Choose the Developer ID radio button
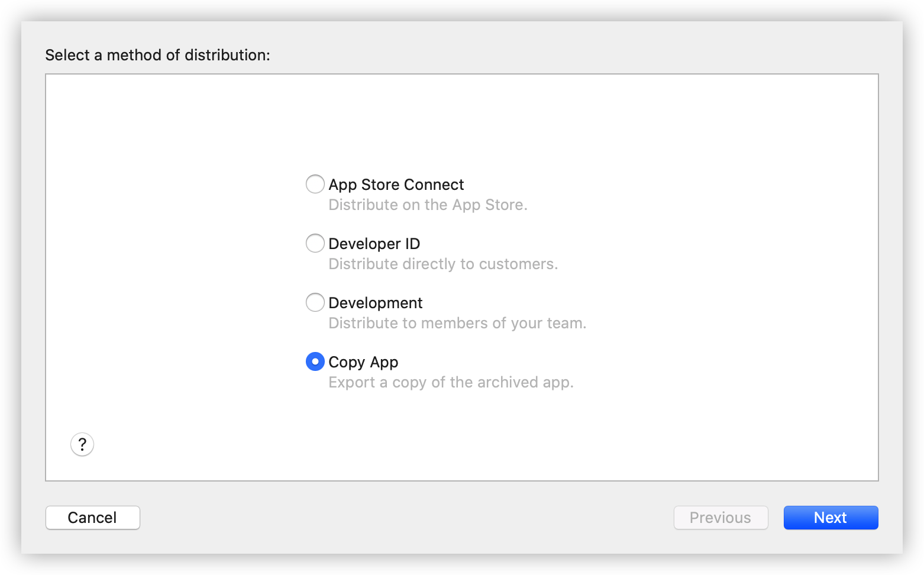Viewport: 924px width, 575px height. (315, 243)
